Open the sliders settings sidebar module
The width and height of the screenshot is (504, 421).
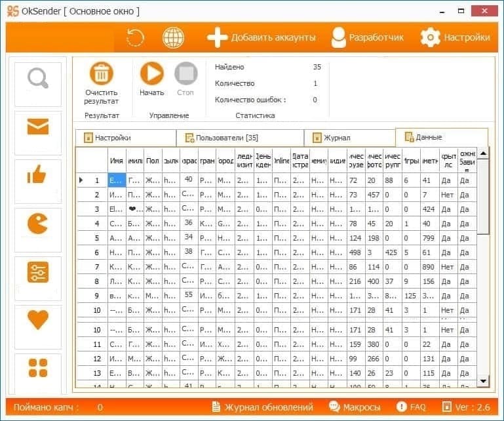[38, 279]
